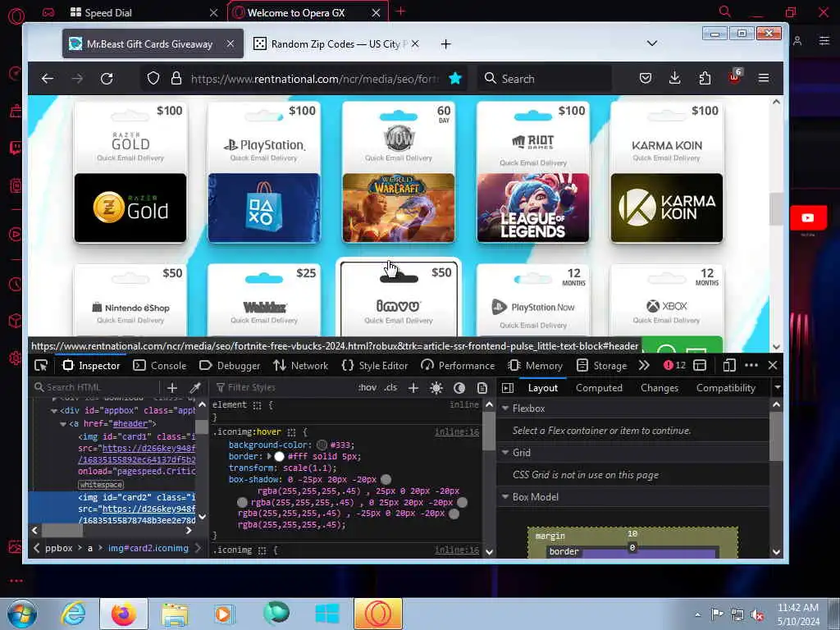Open the Firefox hamburger menu
The image size is (840, 630).
764,79
